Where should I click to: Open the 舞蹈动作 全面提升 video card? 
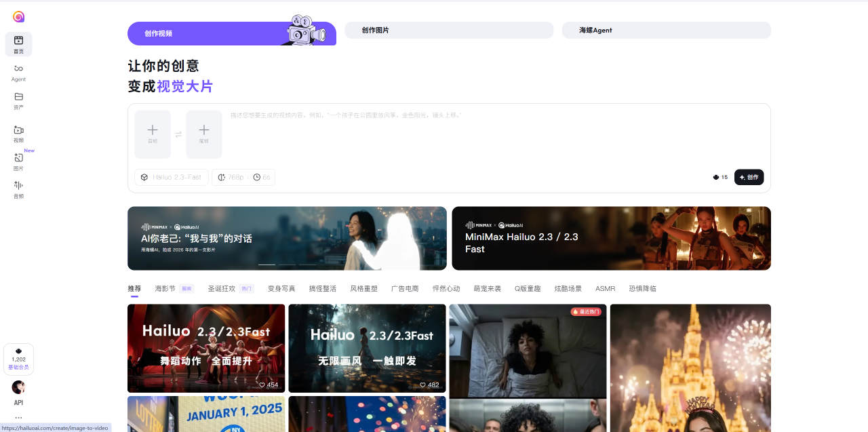tap(206, 348)
